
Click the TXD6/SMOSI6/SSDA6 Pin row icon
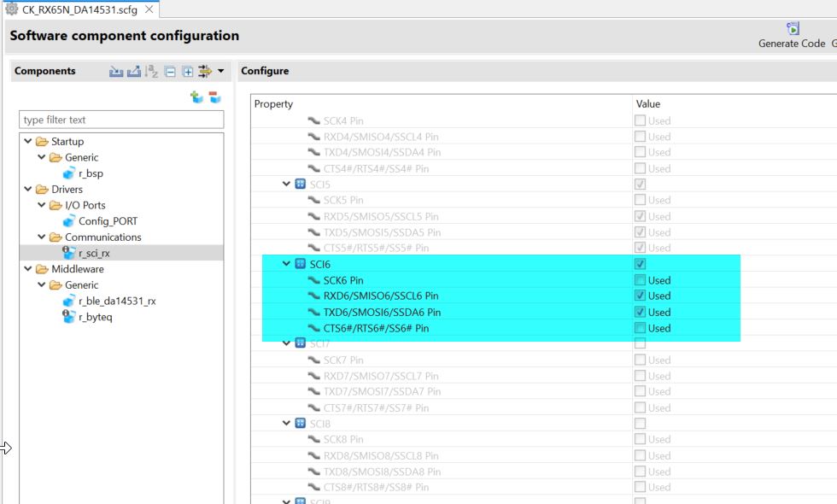tap(314, 312)
